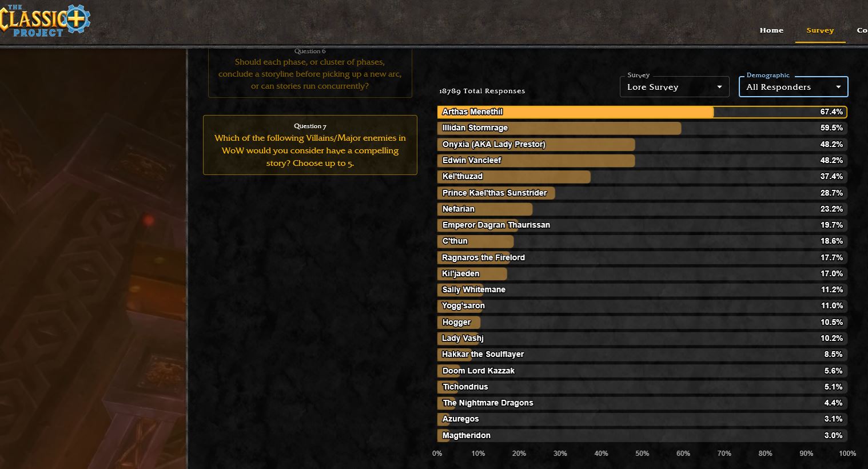
Task: Click the Kel'thuzad result row
Action: click(642, 177)
